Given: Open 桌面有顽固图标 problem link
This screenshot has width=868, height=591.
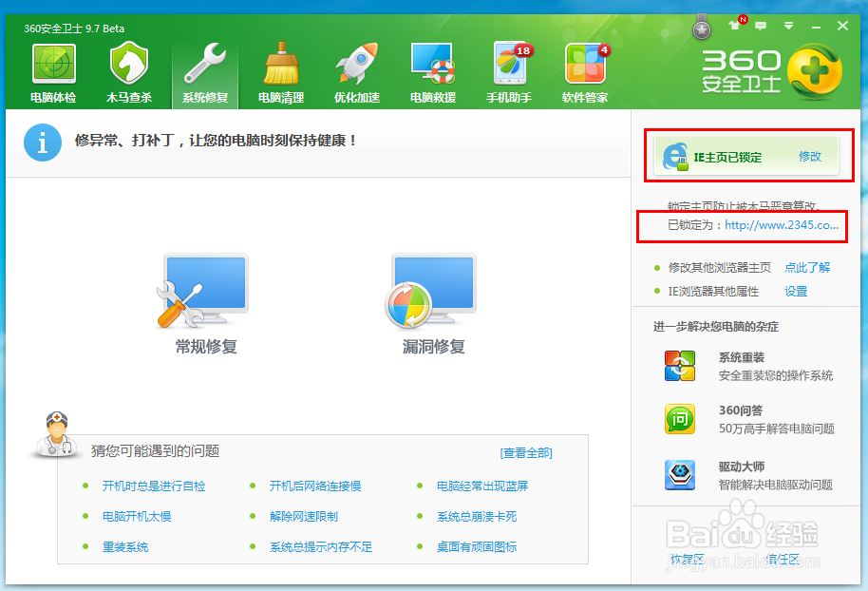Looking at the screenshot, I should coord(477,547).
